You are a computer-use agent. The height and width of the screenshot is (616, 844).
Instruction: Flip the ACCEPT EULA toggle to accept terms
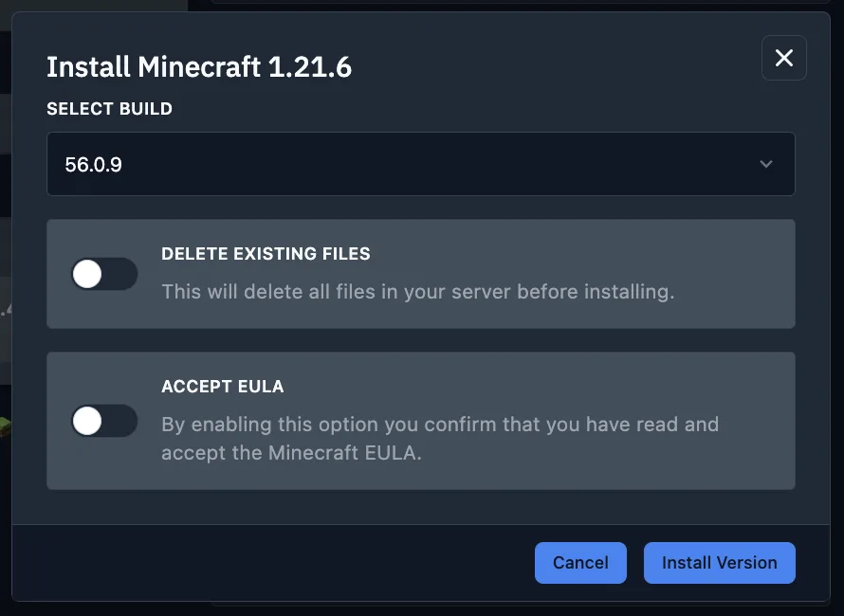point(104,421)
